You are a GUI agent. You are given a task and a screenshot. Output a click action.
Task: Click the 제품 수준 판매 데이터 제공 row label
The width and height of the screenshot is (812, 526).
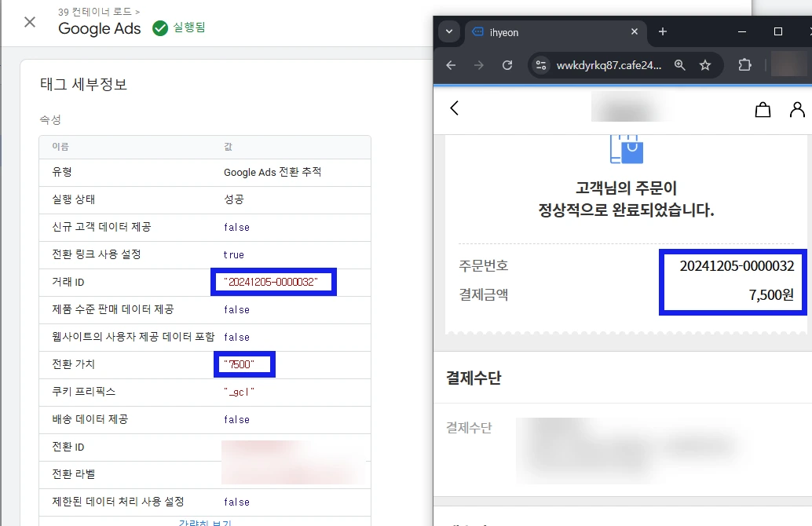(113, 309)
